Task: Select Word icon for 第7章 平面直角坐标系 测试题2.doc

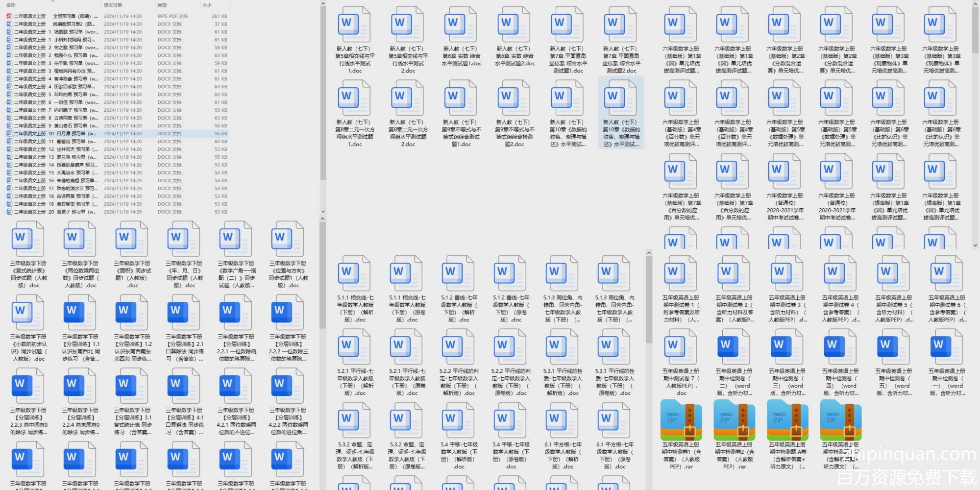Action: 621,24
